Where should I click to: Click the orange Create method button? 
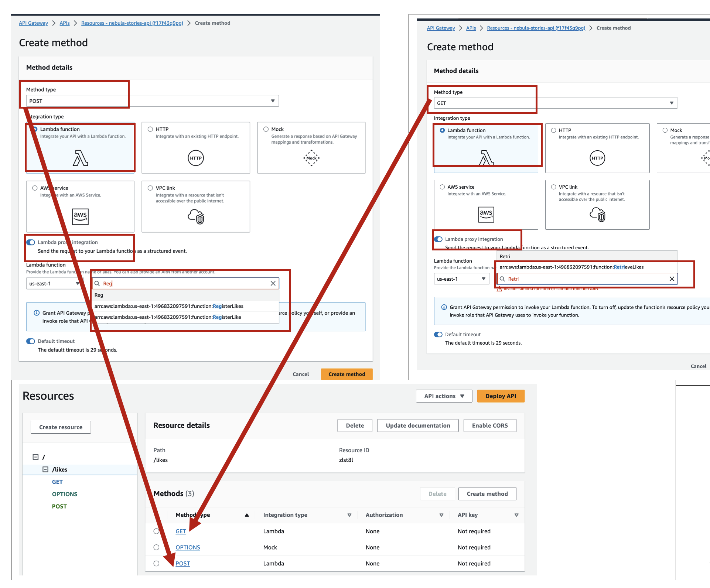[x=347, y=374]
